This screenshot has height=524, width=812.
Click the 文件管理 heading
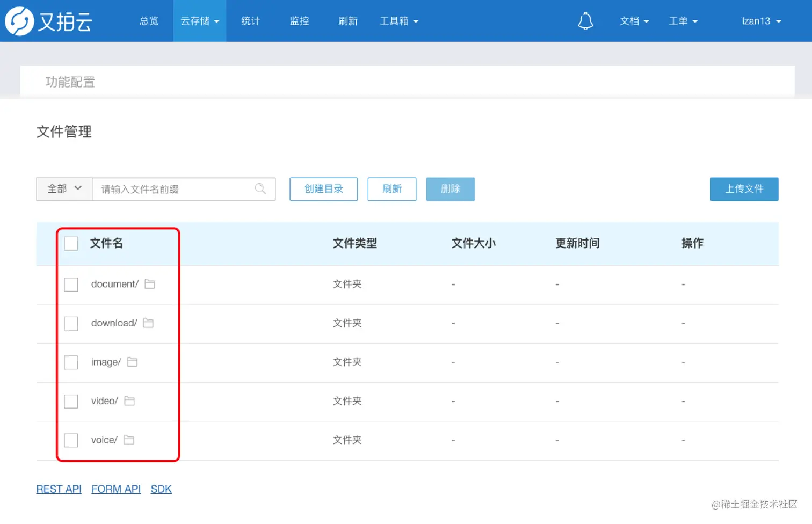(x=64, y=132)
